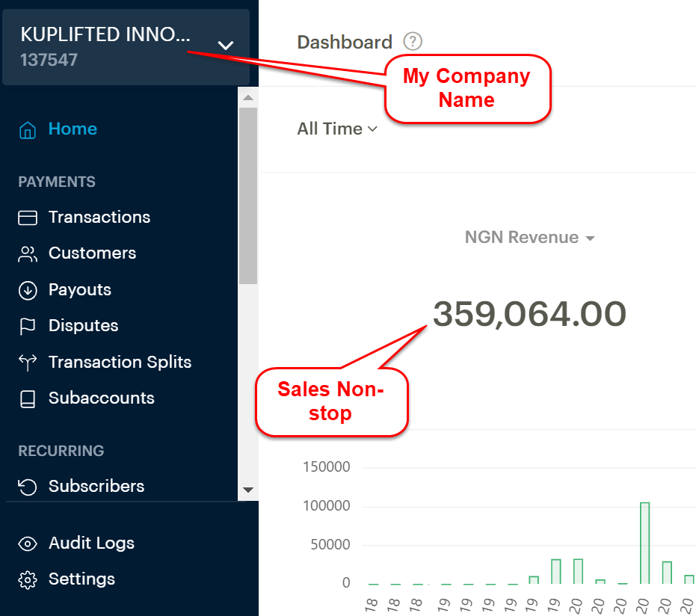This screenshot has width=696, height=616.
Task: Click the tallest green revenue bar
Action: 644,543
